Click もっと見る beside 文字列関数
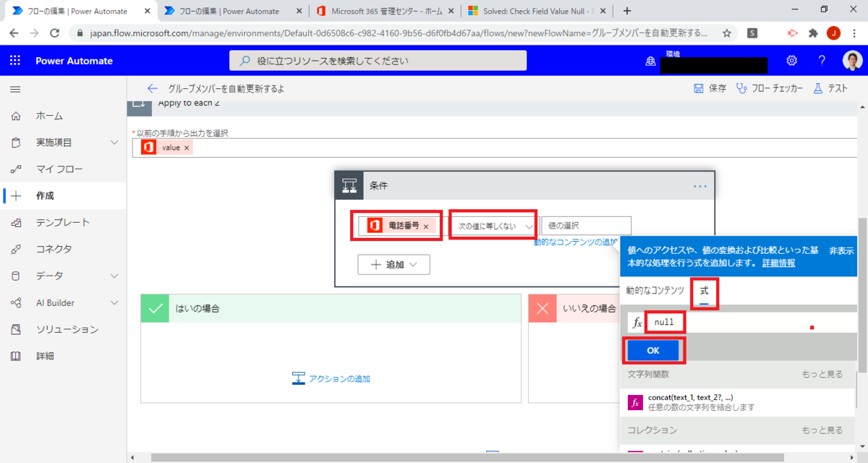 point(822,375)
